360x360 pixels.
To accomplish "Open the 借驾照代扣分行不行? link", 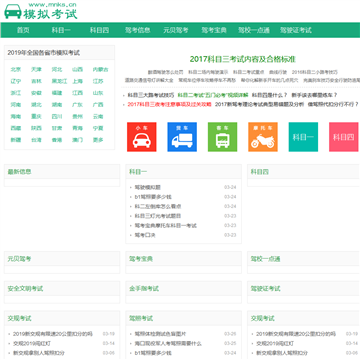I will 333,104.
